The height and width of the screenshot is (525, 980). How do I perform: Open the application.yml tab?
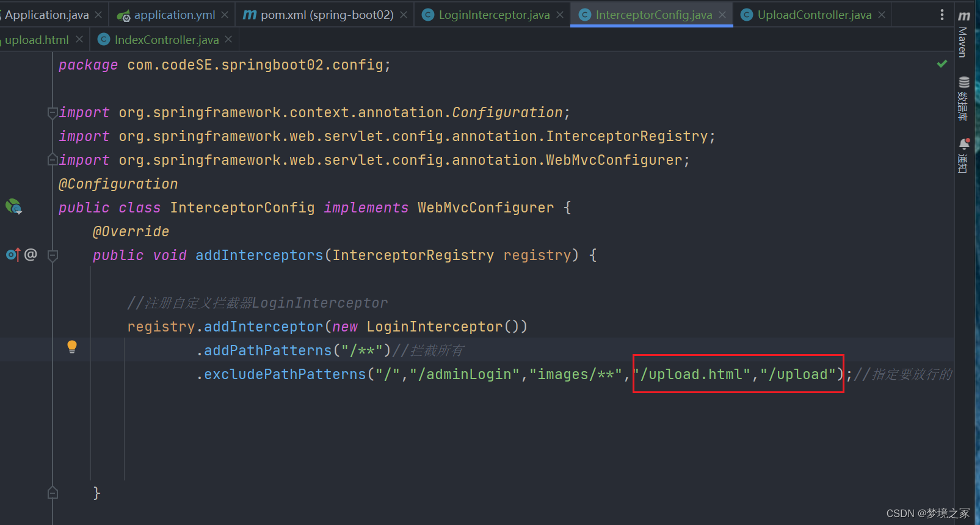click(x=174, y=15)
